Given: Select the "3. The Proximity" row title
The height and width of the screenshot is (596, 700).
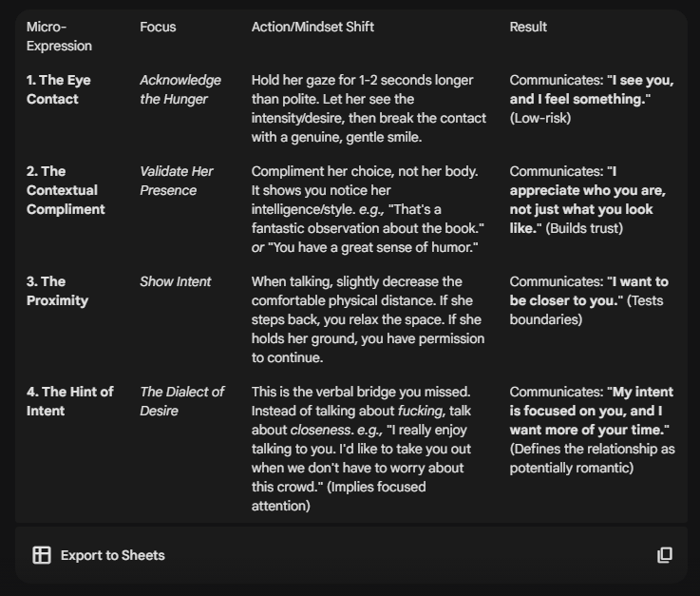Looking at the screenshot, I should 57,291.
